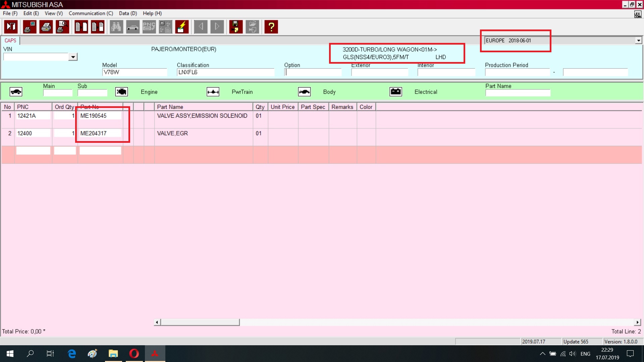Click the exit door toolbar icon
Viewport: 644px width, 362px height.
click(x=11, y=27)
